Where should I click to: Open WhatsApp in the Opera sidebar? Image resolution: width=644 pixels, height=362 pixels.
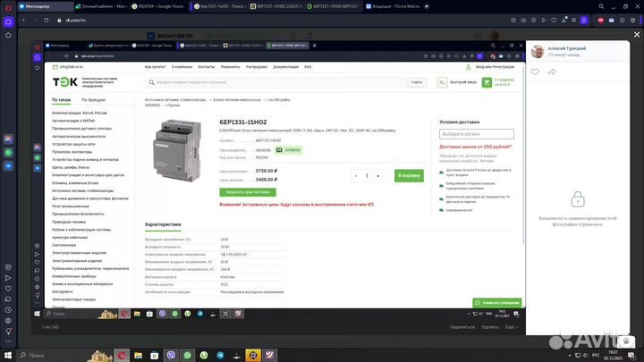pyautogui.click(x=8, y=153)
